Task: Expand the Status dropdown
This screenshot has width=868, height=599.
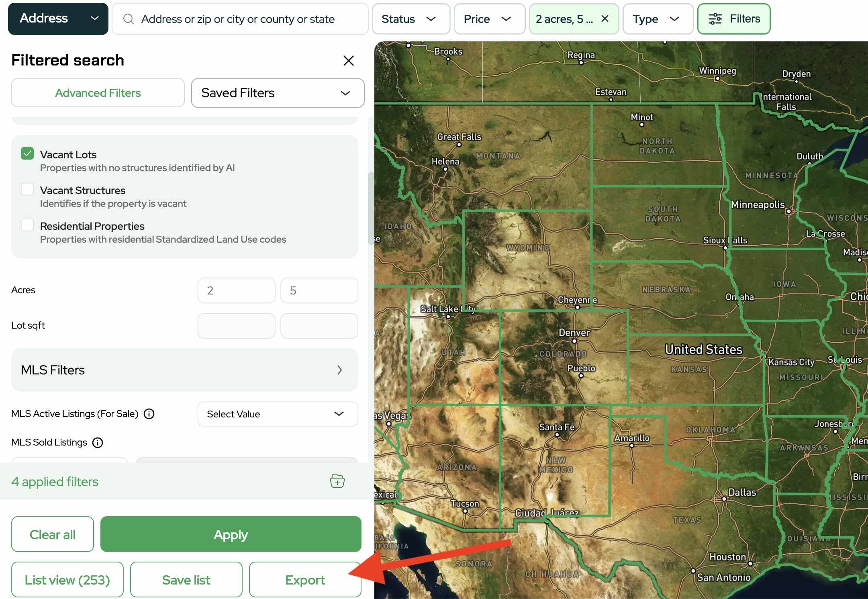Action: (411, 19)
